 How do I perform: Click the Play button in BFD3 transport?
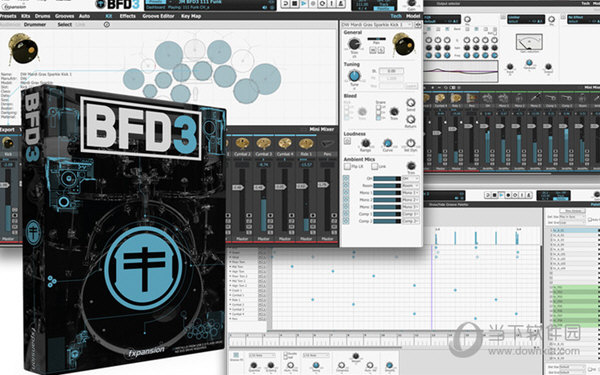(303, 4)
